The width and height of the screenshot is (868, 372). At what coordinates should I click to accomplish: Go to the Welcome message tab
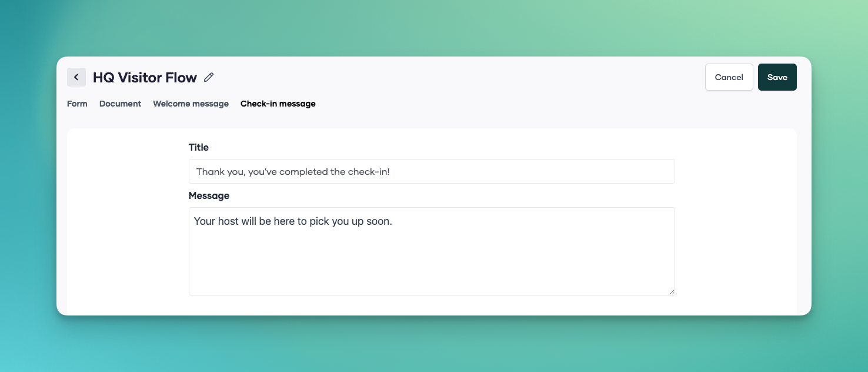pos(191,104)
